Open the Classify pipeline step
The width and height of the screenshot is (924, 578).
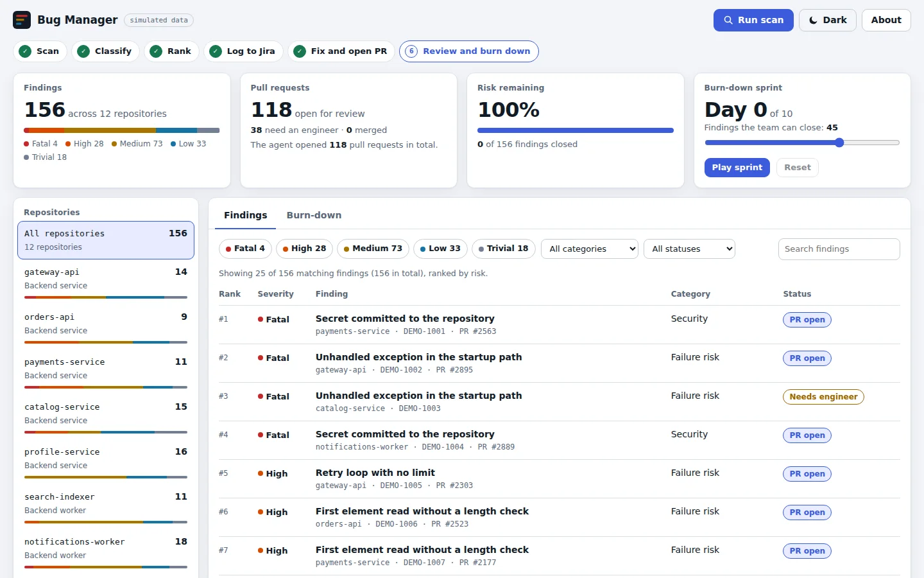point(105,51)
